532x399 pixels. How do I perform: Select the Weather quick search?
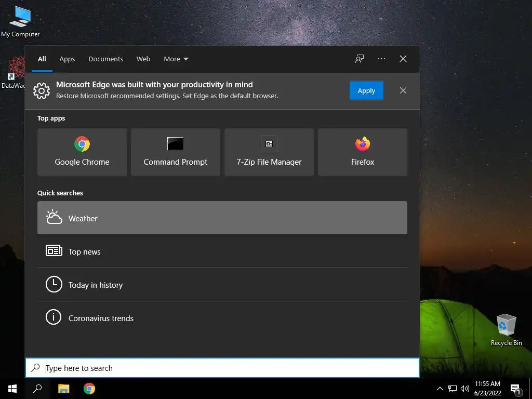click(222, 218)
